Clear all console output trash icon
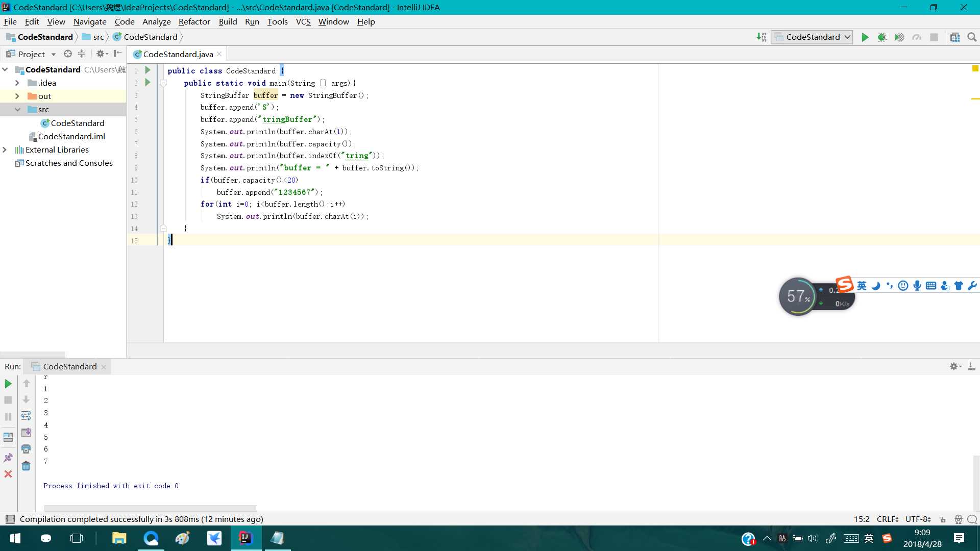 [26, 466]
